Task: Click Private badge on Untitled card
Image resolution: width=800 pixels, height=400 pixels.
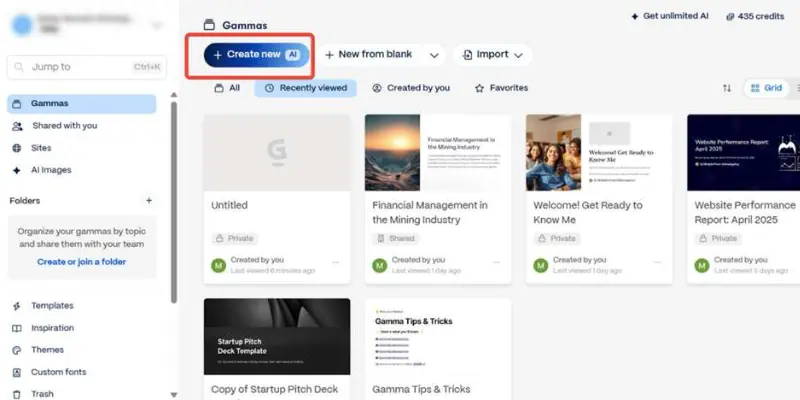Action: (x=234, y=238)
